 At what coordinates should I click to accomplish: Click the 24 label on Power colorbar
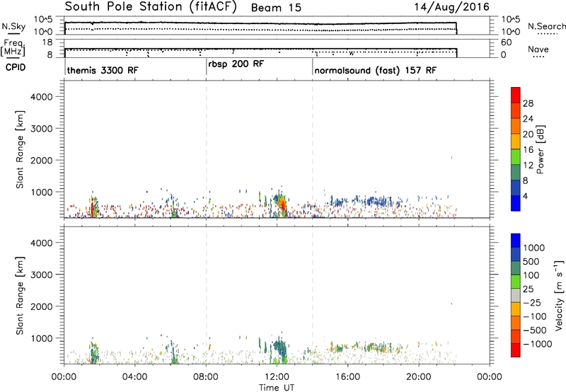point(528,119)
